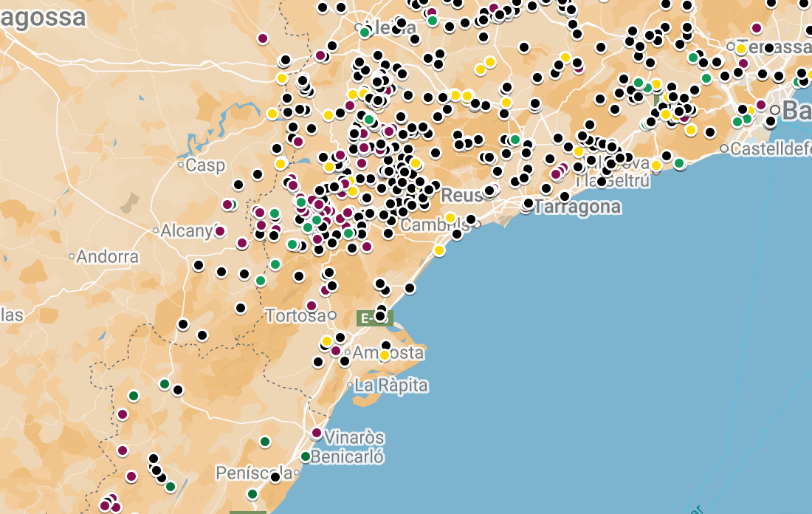Select the maroon marker above Tortosa label
The height and width of the screenshot is (514, 812).
[x=312, y=305]
